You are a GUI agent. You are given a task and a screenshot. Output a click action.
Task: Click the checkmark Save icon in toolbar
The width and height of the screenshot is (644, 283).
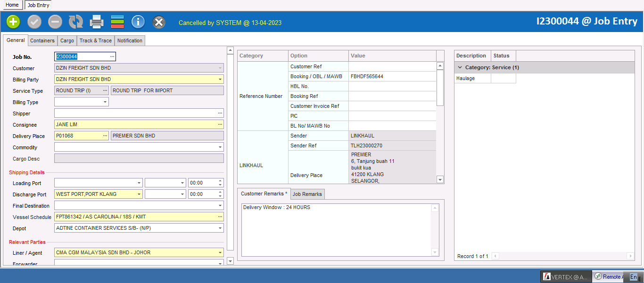[34, 22]
